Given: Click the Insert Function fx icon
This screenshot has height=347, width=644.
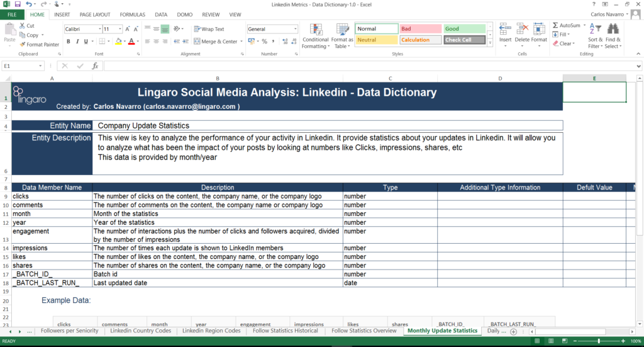Looking at the screenshot, I should pos(95,65).
